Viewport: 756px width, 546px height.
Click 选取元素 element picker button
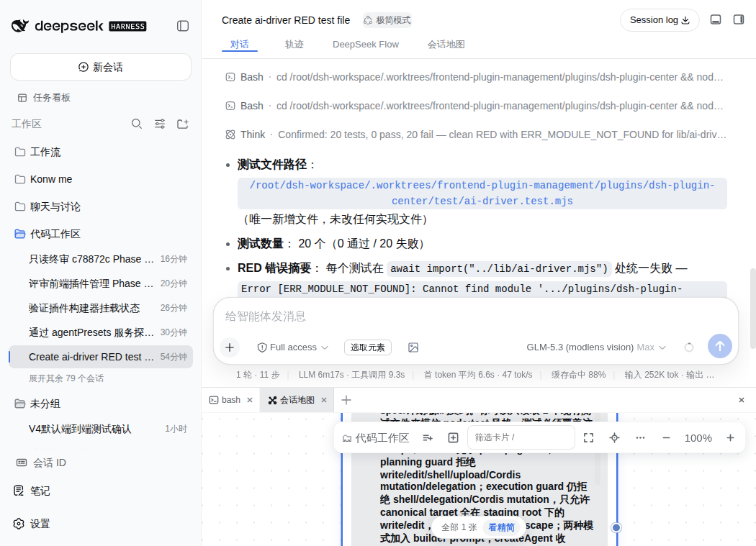pyautogui.click(x=368, y=347)
